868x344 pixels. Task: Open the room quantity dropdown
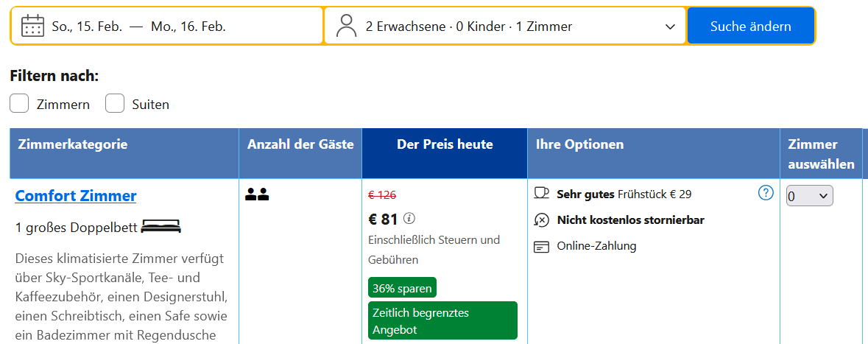pyautogui.click(x=809, y=196)
